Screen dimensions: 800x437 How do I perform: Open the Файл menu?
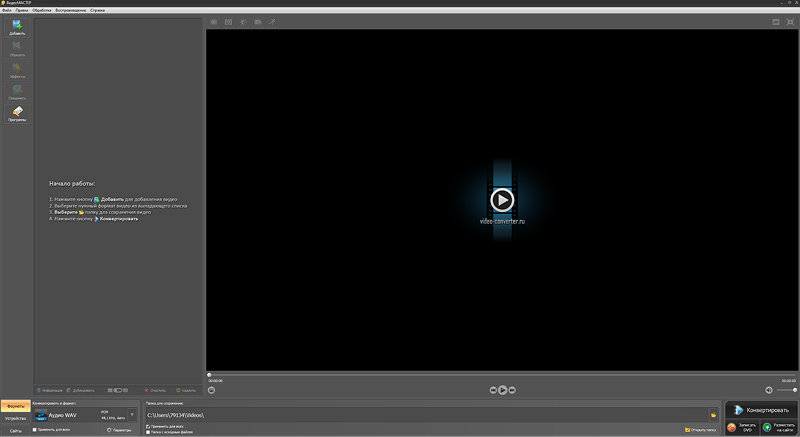(x=7, y=10)
